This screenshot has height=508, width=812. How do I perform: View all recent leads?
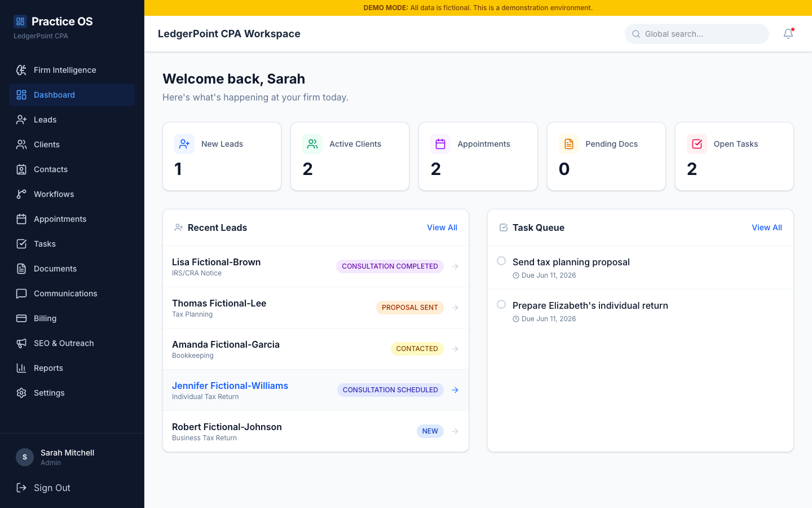(x=442, y=227)
